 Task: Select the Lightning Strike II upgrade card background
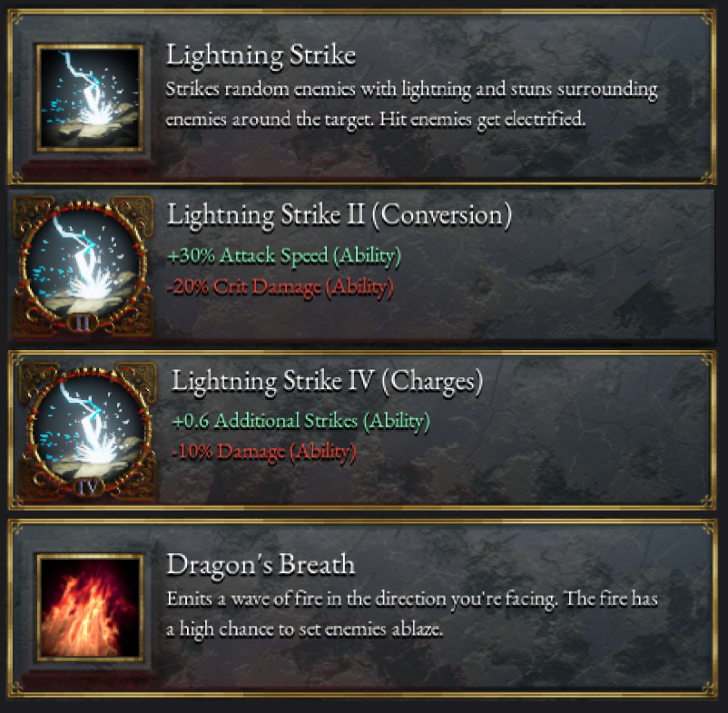coord(362,267)
